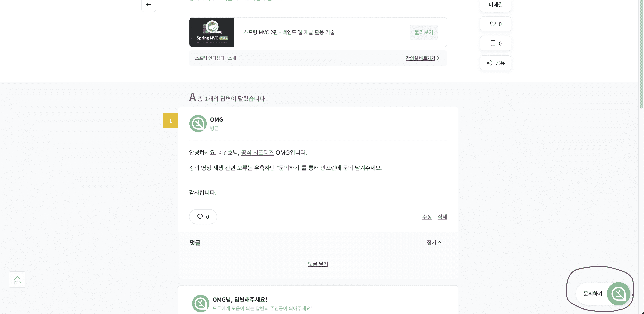The width and height of the screenshot is (644, 314).
Task: Open the 문의하기 chat bubble icon
Action: point(619,294)
